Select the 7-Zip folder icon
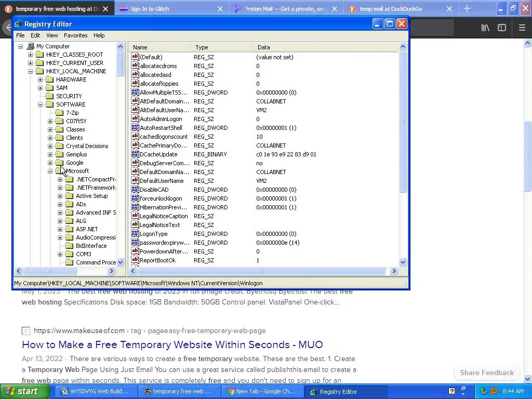The width and height of the screenshot is (532, 399). tap(59, 113)
